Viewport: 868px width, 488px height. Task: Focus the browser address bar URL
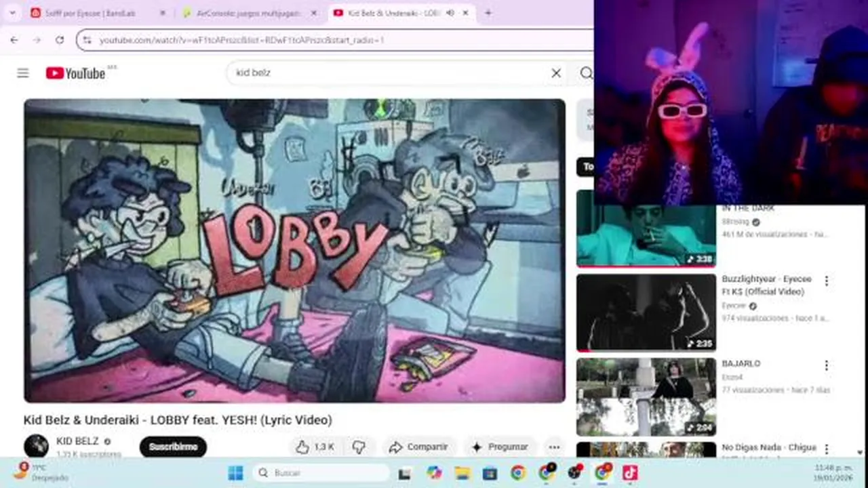tap(241, 40)
